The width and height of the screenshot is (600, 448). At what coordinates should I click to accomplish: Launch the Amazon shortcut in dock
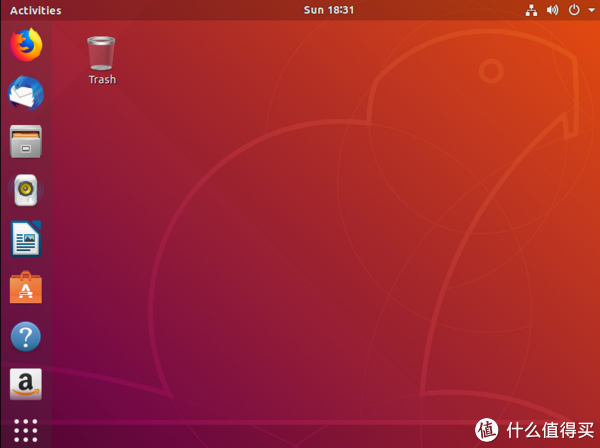26,384
